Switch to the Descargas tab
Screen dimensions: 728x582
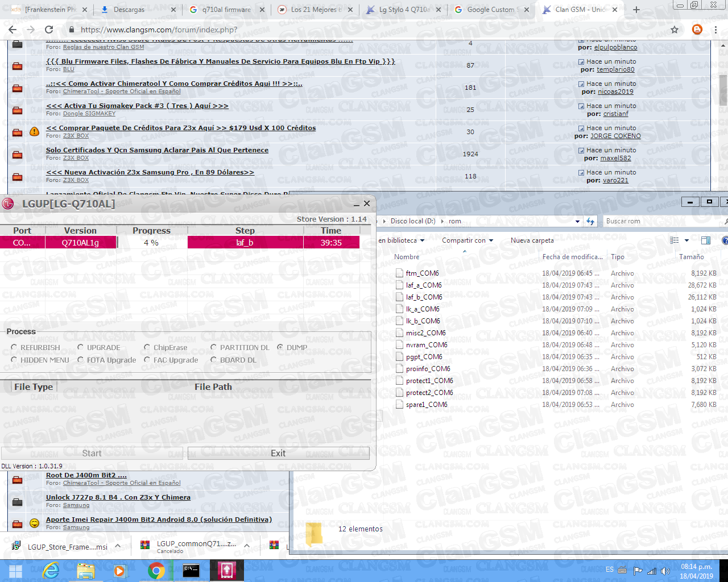click(x=136, y=10)
